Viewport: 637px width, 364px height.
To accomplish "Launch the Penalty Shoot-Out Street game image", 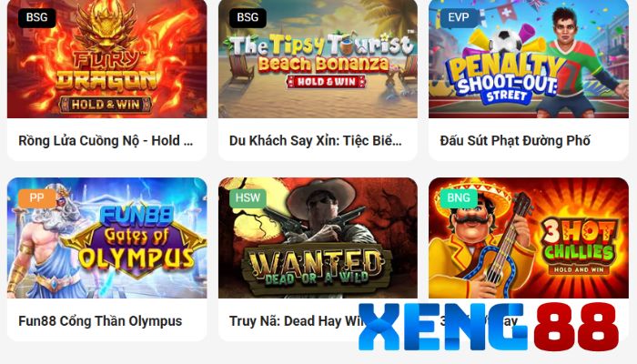I will (x=529, y=59).
